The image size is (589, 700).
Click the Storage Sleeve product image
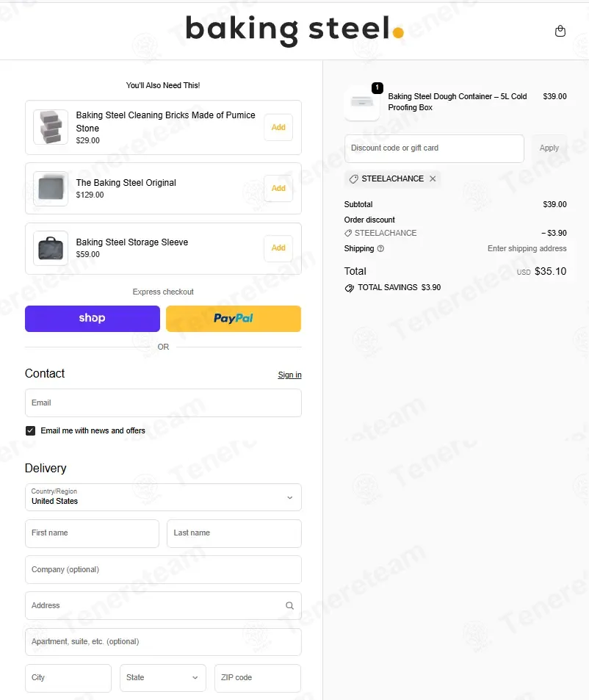click(51, 248)
